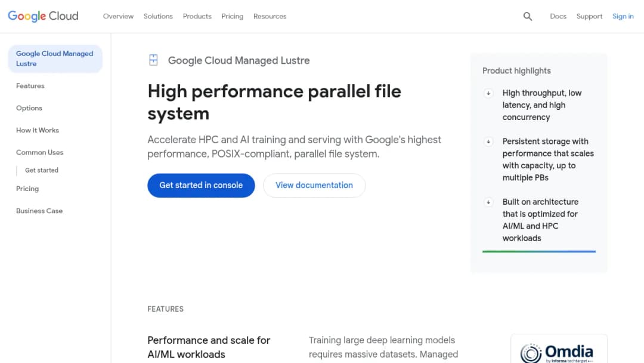The width and height of the screenshot is (644, 363).
Task: Open the Support link
Action: 589,17
